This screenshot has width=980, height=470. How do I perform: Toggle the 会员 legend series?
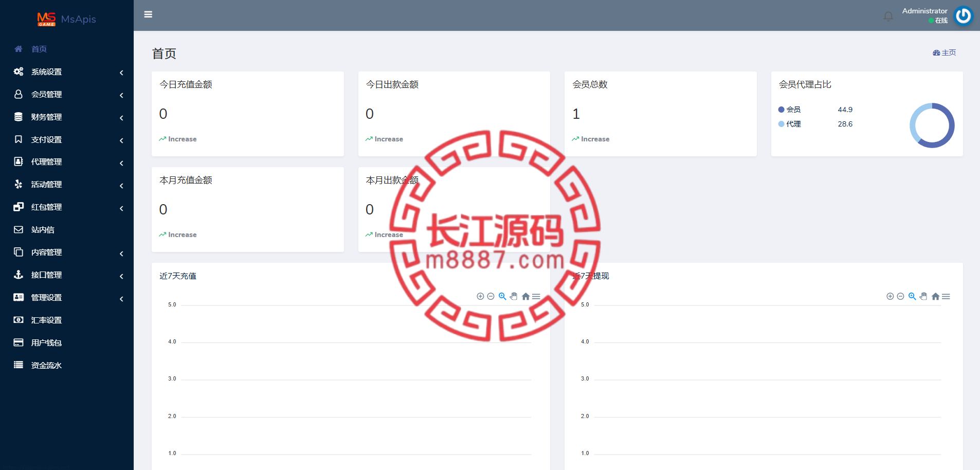click(x=790, y=110)
